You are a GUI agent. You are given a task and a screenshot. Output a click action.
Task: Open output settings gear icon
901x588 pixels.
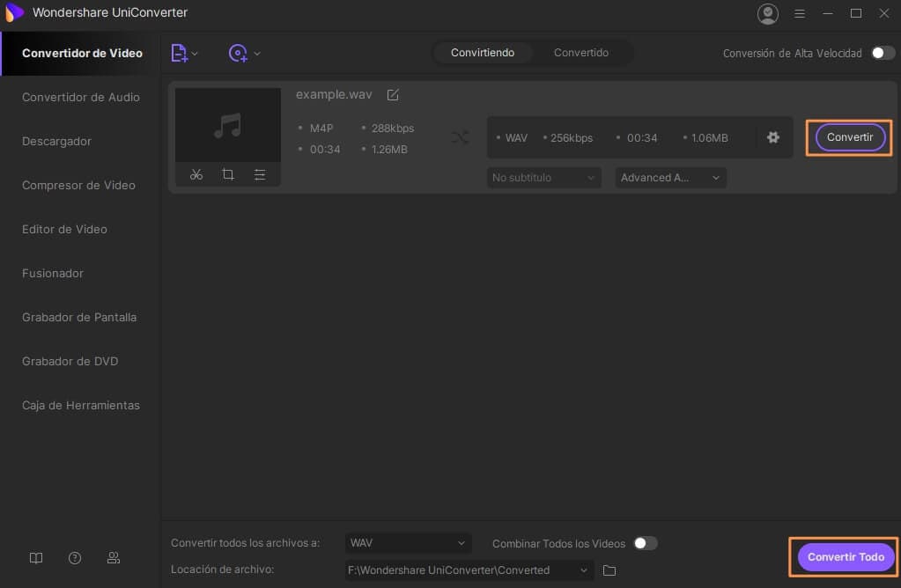tap(773, 137)
